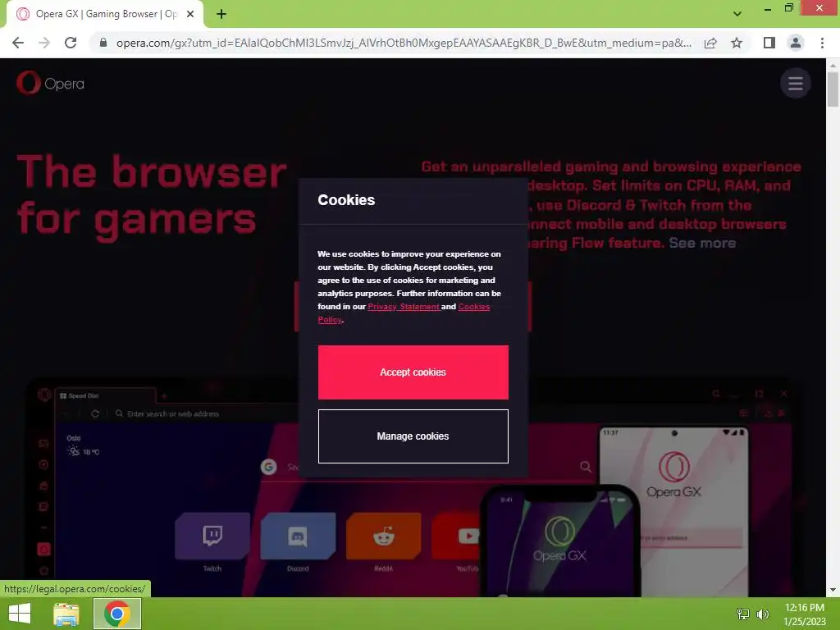Click the Reddit speed dial tile
This screenshot has width=840, height=630.
(384, 536)
